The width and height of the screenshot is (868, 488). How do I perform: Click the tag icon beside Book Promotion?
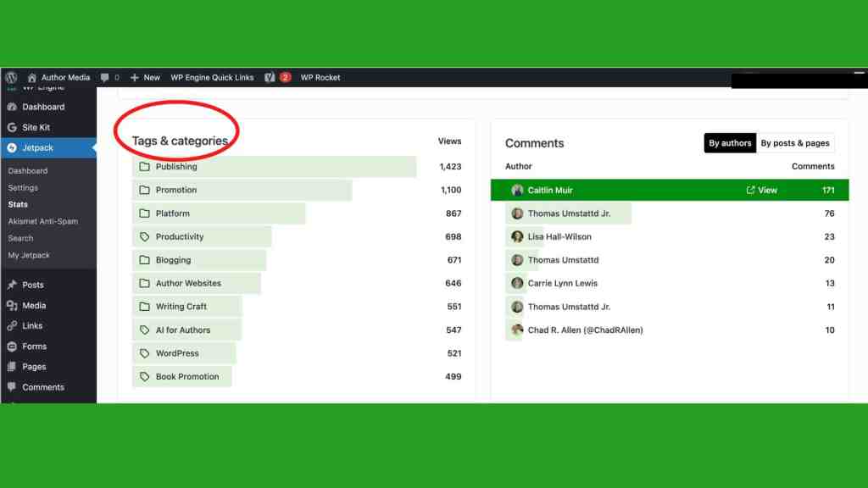tap(144, 377)
